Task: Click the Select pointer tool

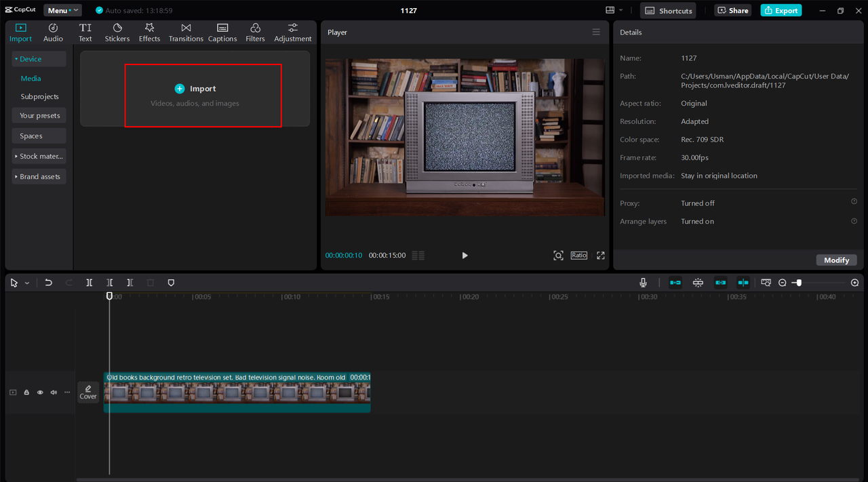Action: point(14,283)
